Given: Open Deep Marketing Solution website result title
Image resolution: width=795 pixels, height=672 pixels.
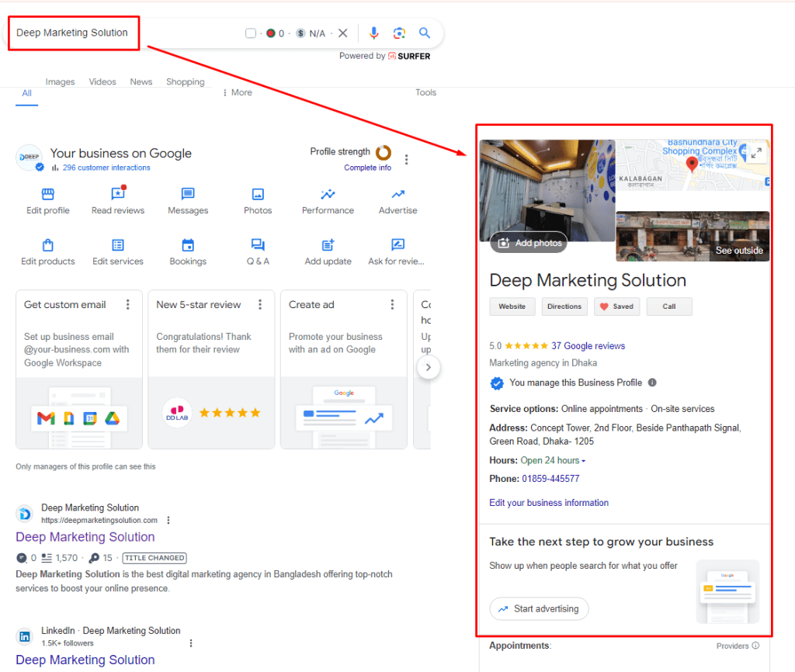Looking at the screenshot, I should pyautogui.click(x=85, y=537).
